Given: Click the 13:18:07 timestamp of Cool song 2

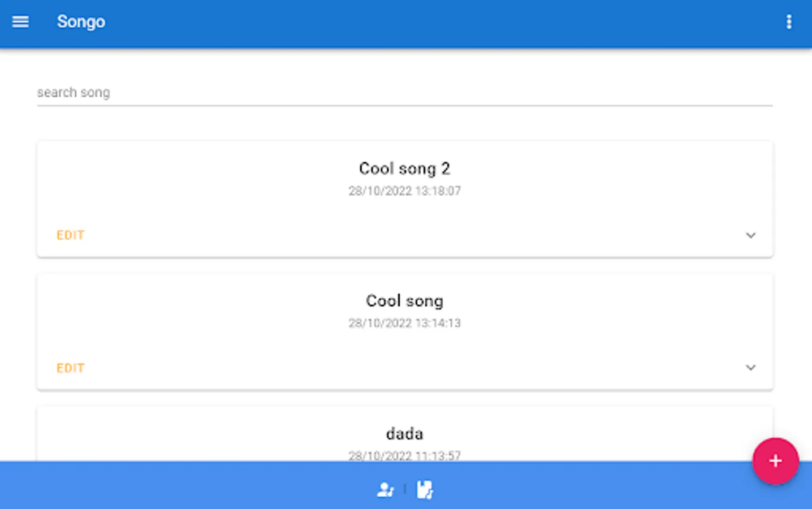Looking at the screenshot, I should pyautogui.click(x=404, y=191).
